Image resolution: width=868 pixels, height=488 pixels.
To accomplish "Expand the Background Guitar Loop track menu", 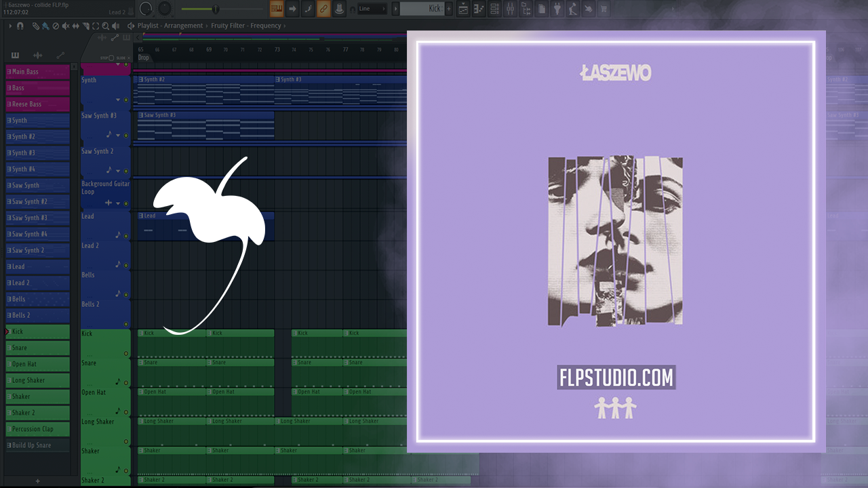I will (117, 203).
